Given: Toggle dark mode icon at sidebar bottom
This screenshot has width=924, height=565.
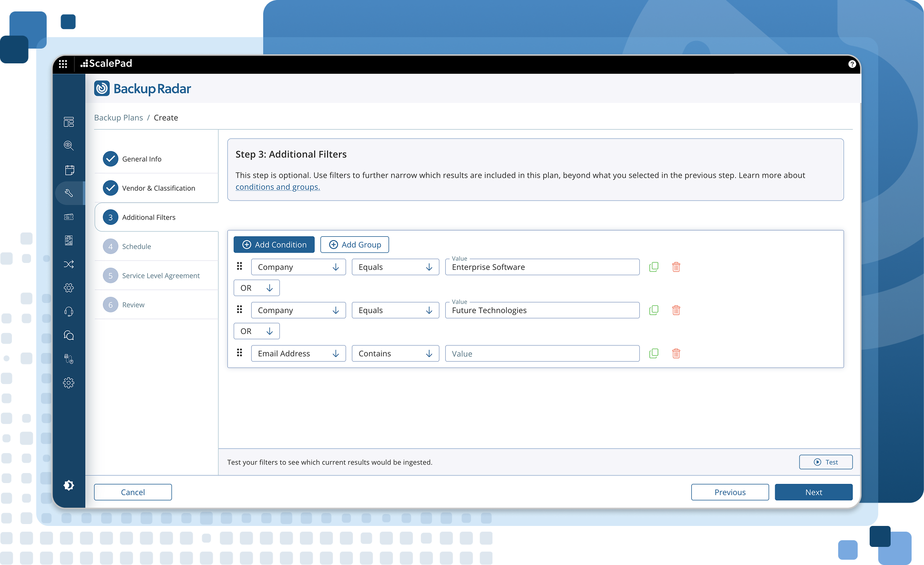Looking at the screenshot, I should (69, 485).
